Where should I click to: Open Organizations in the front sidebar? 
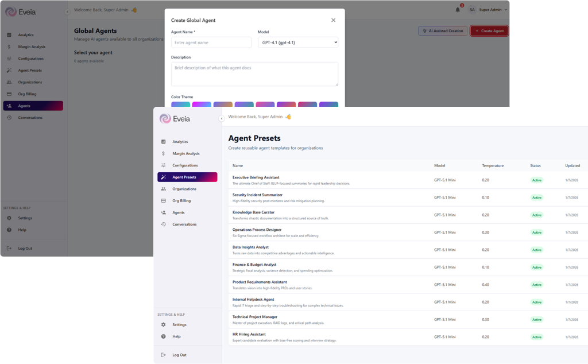click(x=184, y=189)
